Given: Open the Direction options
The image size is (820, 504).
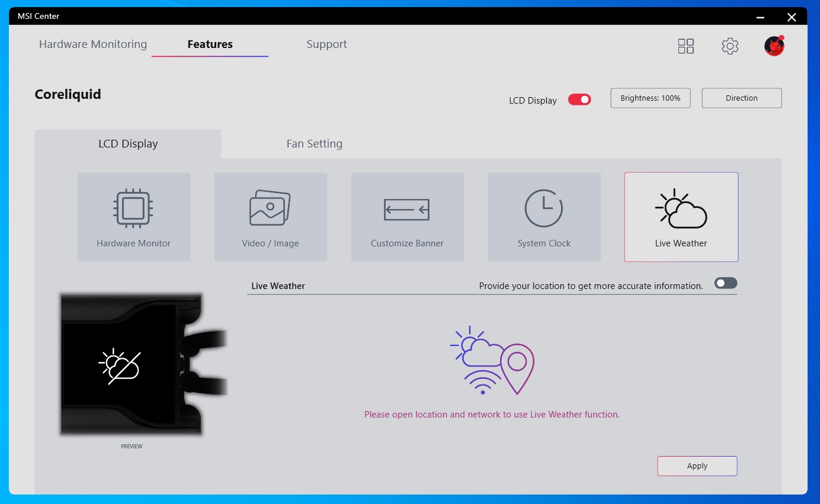Looking at the screenshot, I should pos(741,98).
